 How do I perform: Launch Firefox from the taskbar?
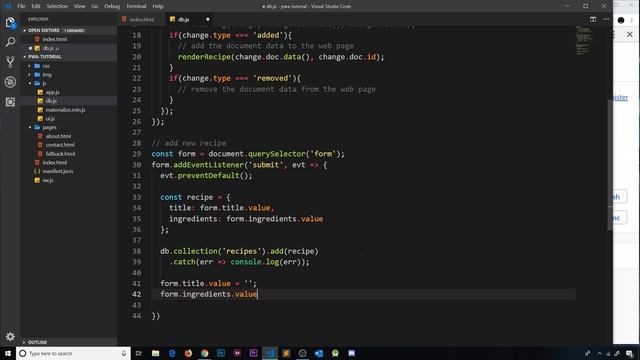(188, 353)
